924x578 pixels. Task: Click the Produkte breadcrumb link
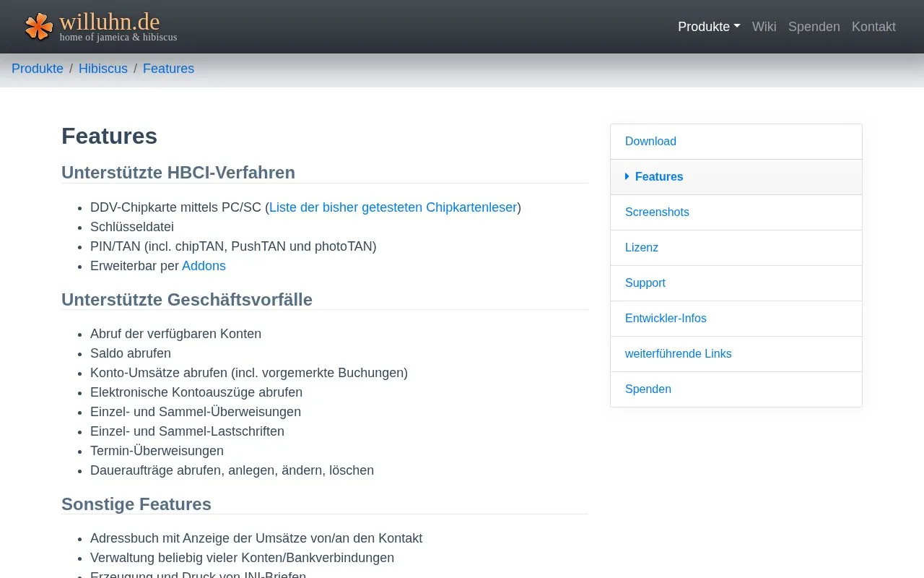38,69
